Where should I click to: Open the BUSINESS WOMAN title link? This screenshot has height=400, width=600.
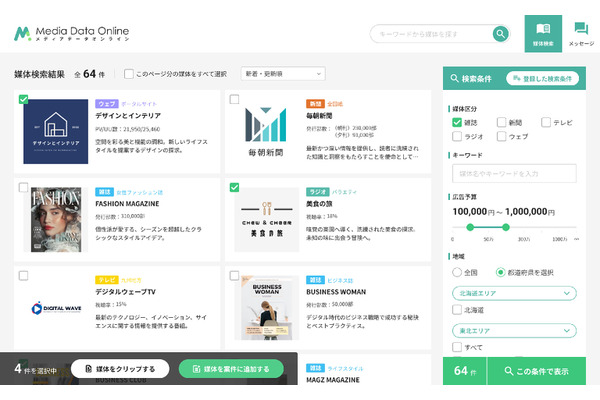pyautogui.click(x=336, y=292)
